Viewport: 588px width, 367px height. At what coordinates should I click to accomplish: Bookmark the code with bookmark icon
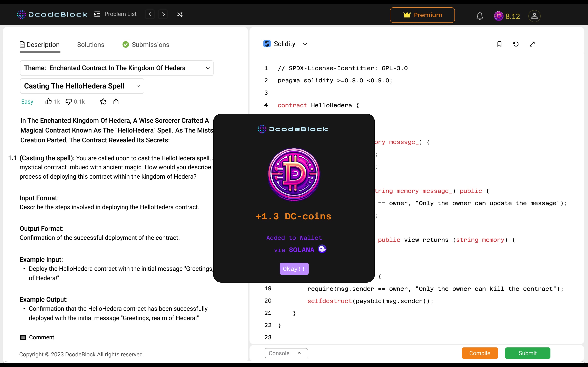499,44
